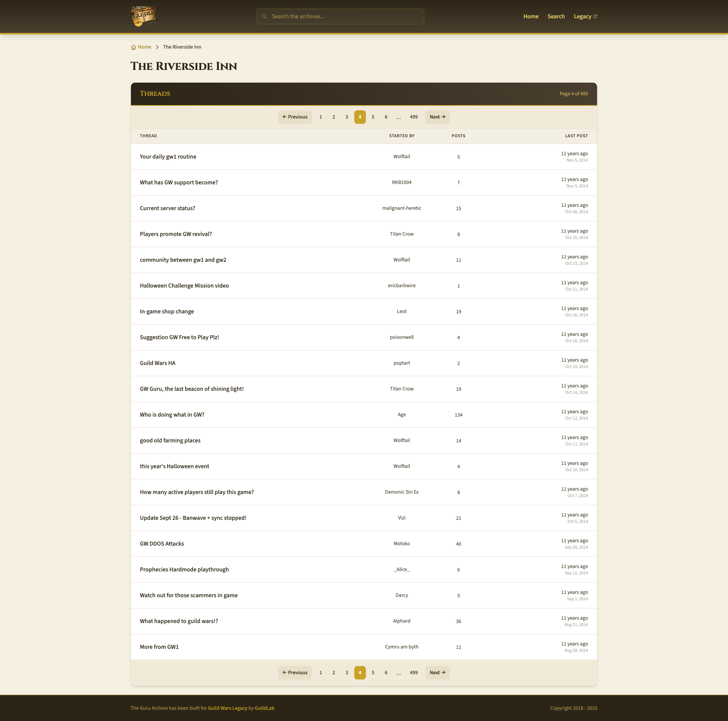Click the search magnifier icon
The height and width of the screenshot is (721, 728).
click(x=264, y=16)
